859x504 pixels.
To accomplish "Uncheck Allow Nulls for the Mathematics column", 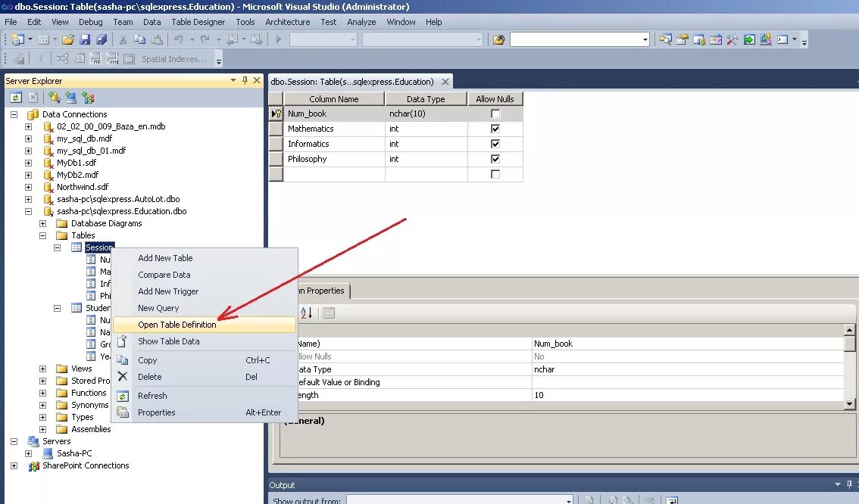I will 495,129.
